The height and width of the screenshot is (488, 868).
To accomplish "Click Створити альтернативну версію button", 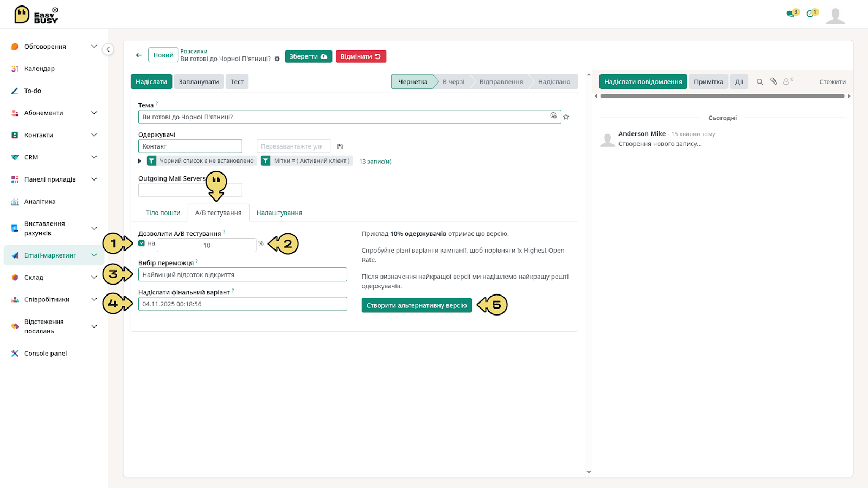I will 417,305.
